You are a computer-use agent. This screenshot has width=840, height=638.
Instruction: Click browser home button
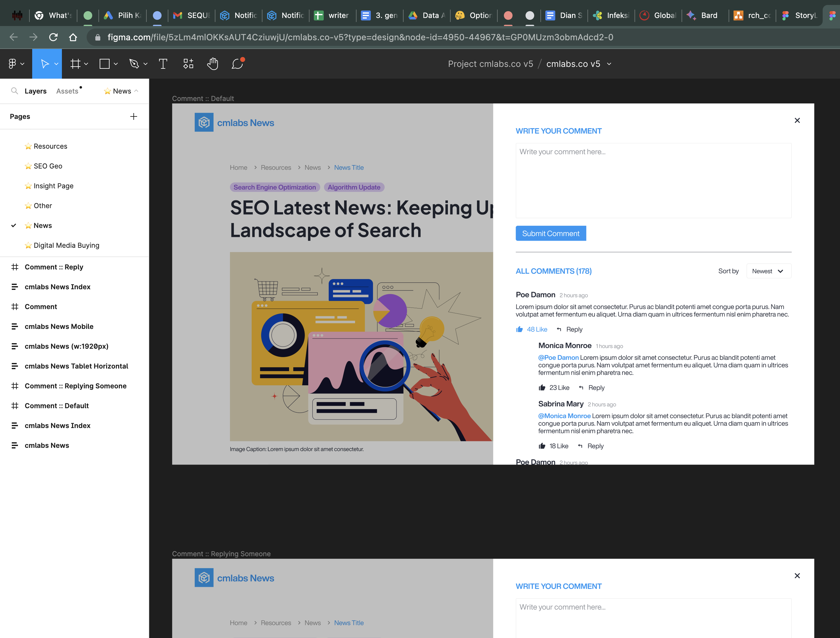click(x=73, y=37)
